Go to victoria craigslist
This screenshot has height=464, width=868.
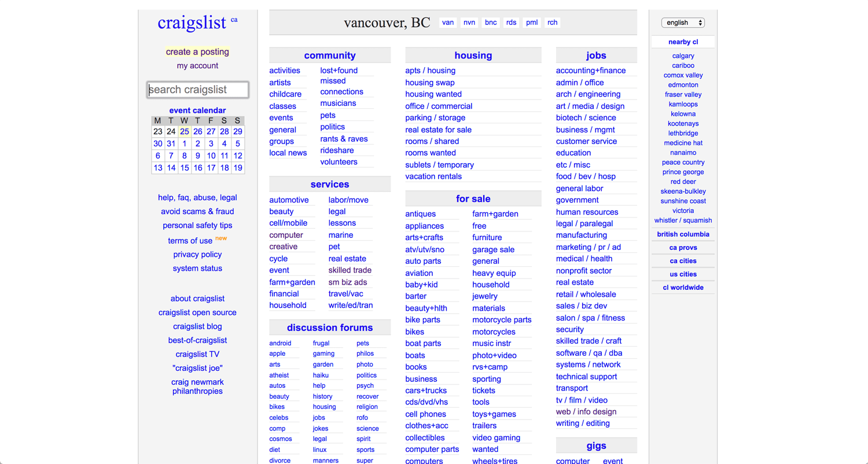(683, 211)
